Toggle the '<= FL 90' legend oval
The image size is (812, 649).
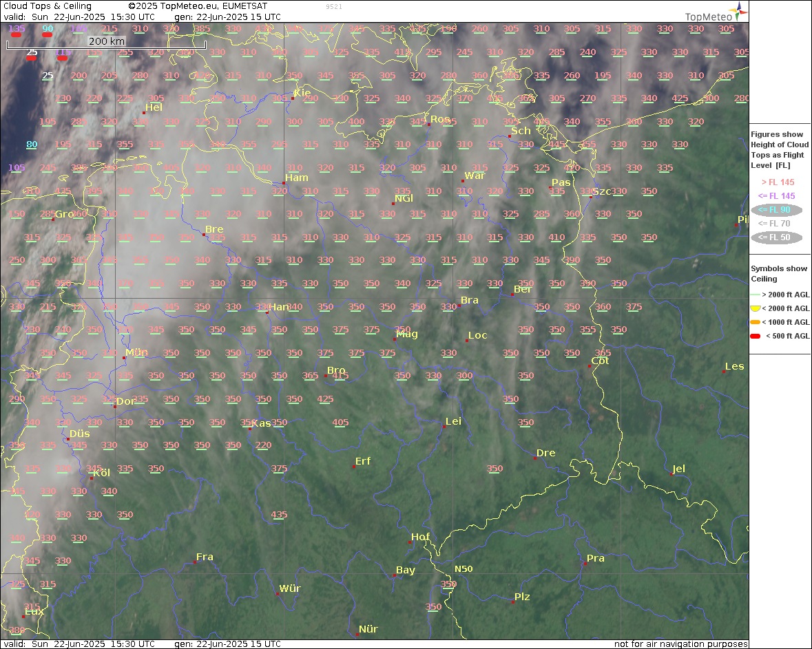pyautogui.click(x=776, y=210)
